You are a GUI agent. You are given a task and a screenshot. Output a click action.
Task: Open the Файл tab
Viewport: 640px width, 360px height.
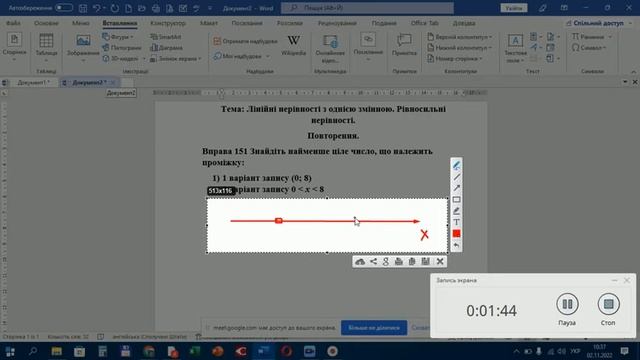coord(13,23)
